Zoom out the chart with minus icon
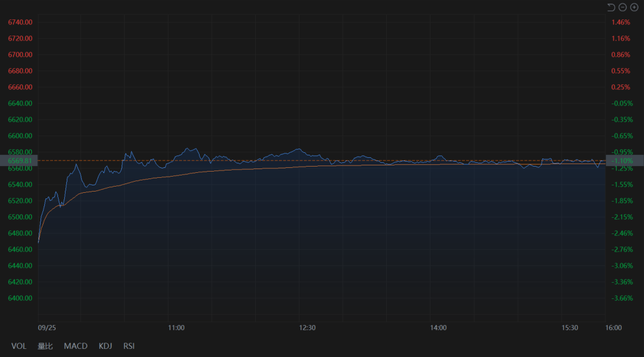Viewport: 644px width, 357px height. coord(622,7)
